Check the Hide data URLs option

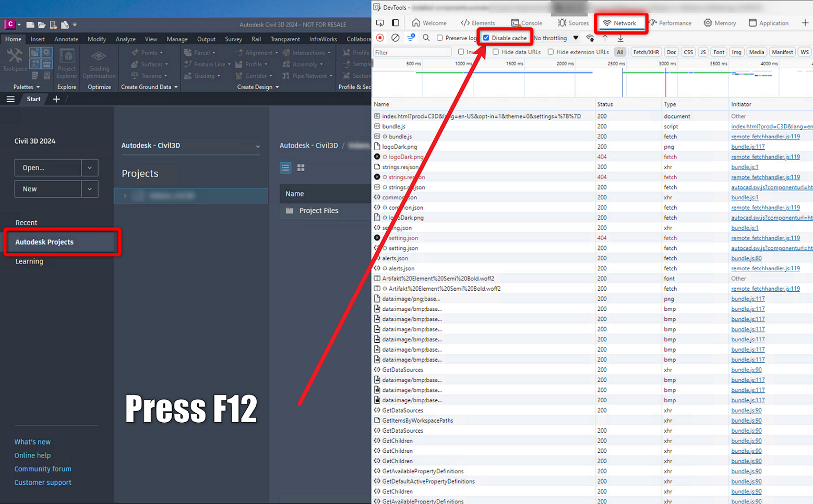click(496, 52)
